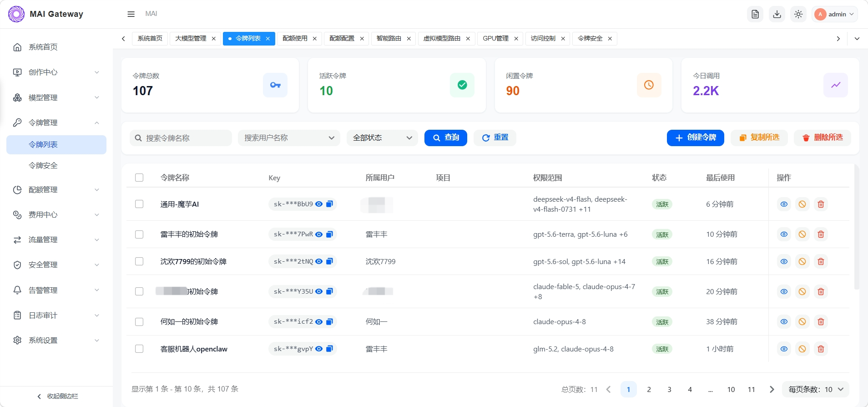Open the document icon in top bar
Screen dimensions: 868x407
coord(755,14)
